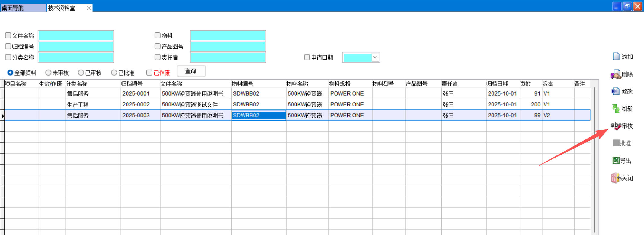Click the 删除 (Delete) icon

pyautogui.click(x=616, y=74)
